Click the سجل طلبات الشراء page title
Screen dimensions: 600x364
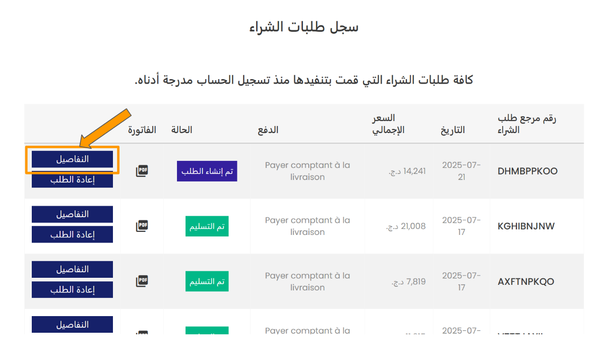pyautogui.click(x=304, y=27)
